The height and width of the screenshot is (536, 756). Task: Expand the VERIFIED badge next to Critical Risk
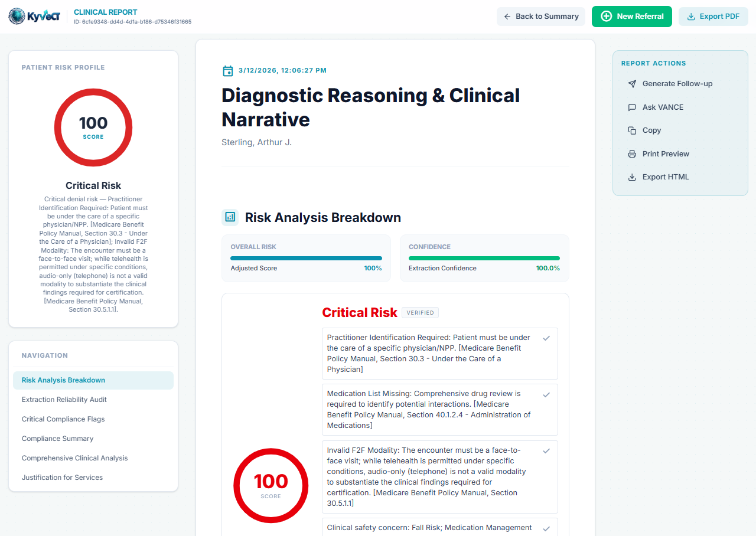point(420,312)
